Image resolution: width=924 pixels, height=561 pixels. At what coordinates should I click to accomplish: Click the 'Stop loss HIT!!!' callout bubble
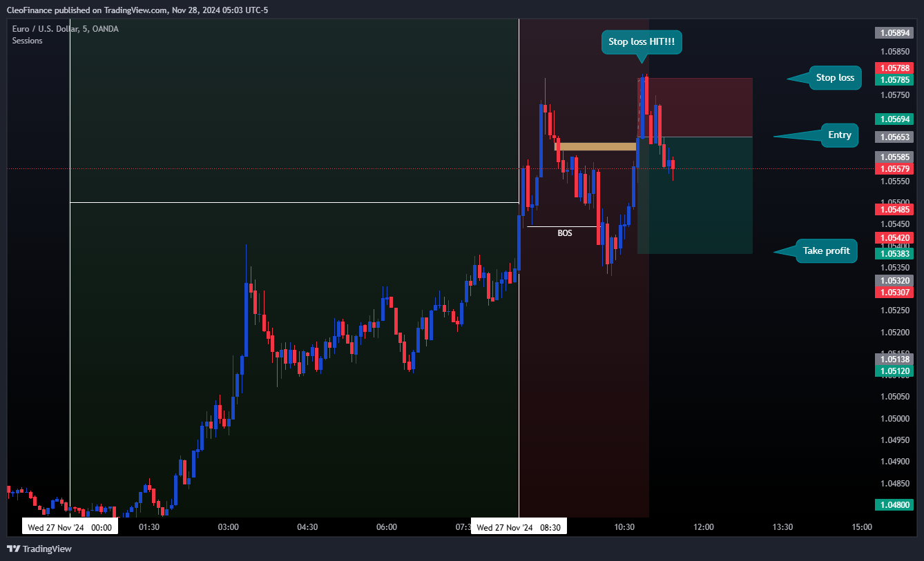pyautogui.click(x=642, y=42)
